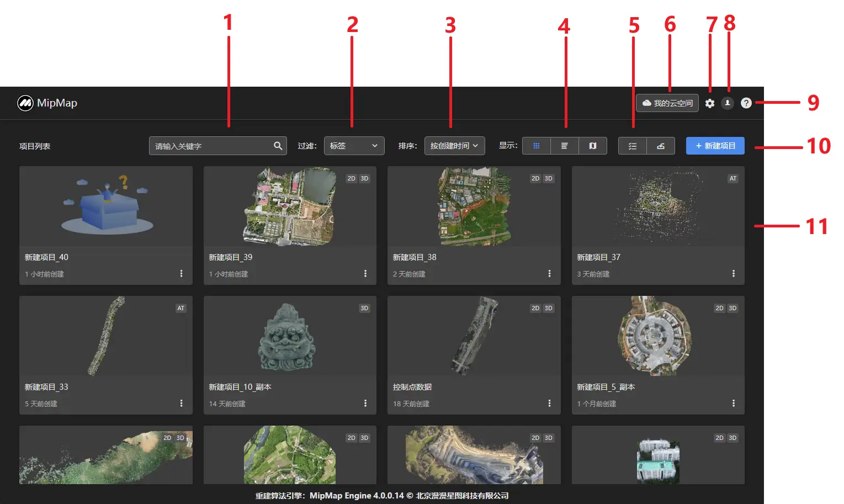The width and height of the screenshot is (844, 504).
Task: Switch to map view display
Action: (x=592, y=146)
